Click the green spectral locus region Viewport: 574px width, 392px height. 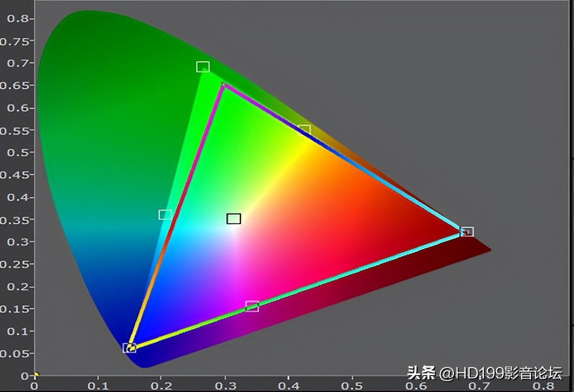point(104,78)
